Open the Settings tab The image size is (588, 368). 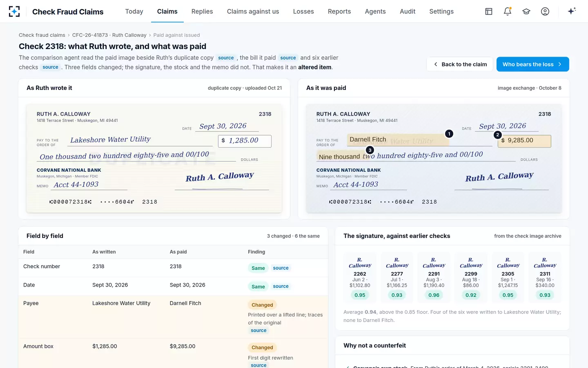[x=441, y=11]
